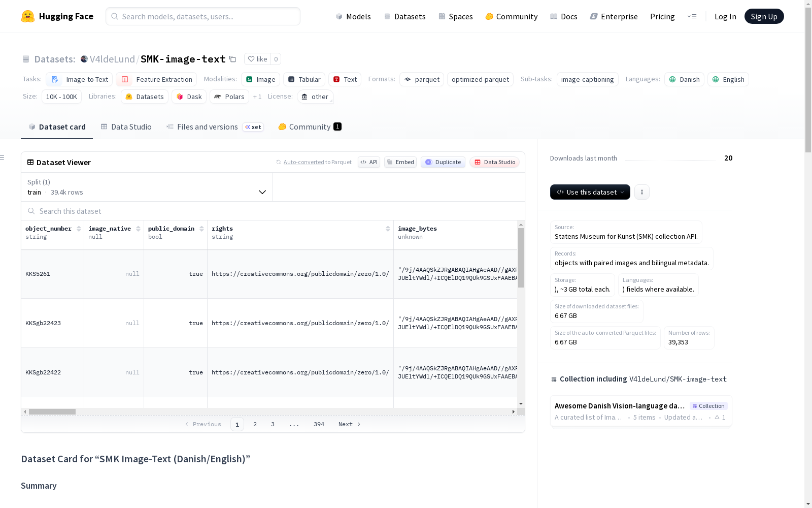
Task: Open Awesome Danish Vision-language collection card
Action: (x=641, y=411)
